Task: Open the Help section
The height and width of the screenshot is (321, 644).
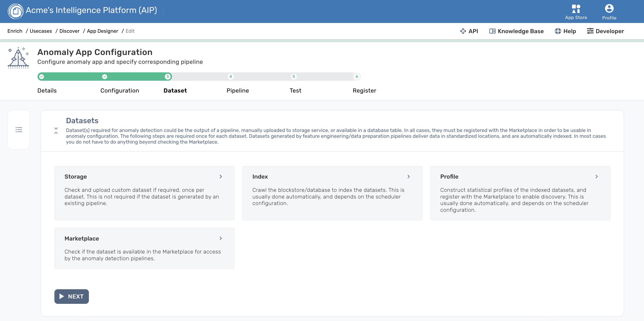Action: point(565,31)
